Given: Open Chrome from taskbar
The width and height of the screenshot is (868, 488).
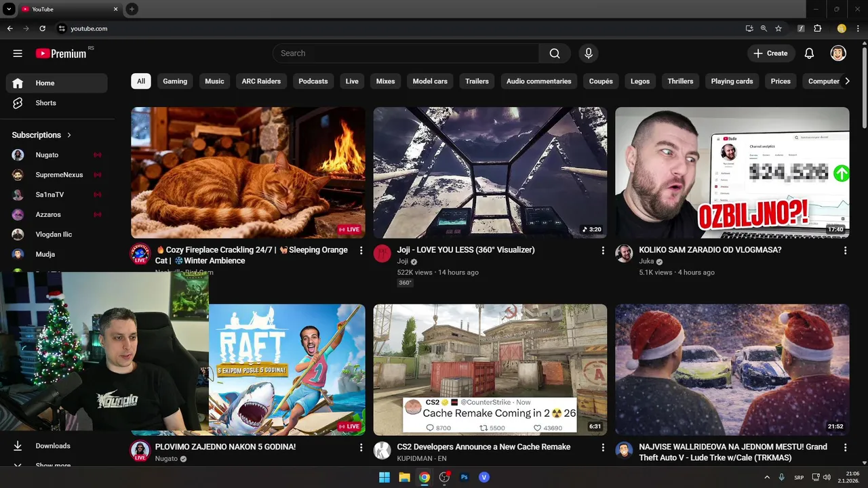Looking at the screenshot, I should pos(425,477).
